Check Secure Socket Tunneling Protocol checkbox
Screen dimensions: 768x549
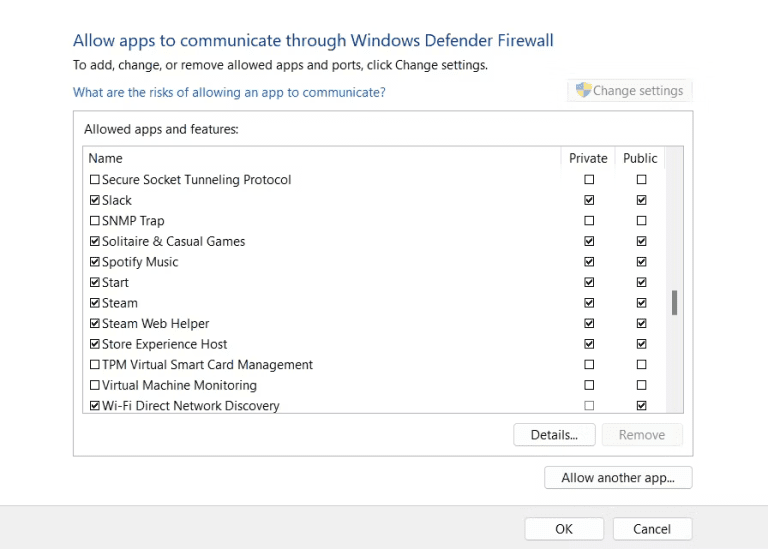click(95, 180)
